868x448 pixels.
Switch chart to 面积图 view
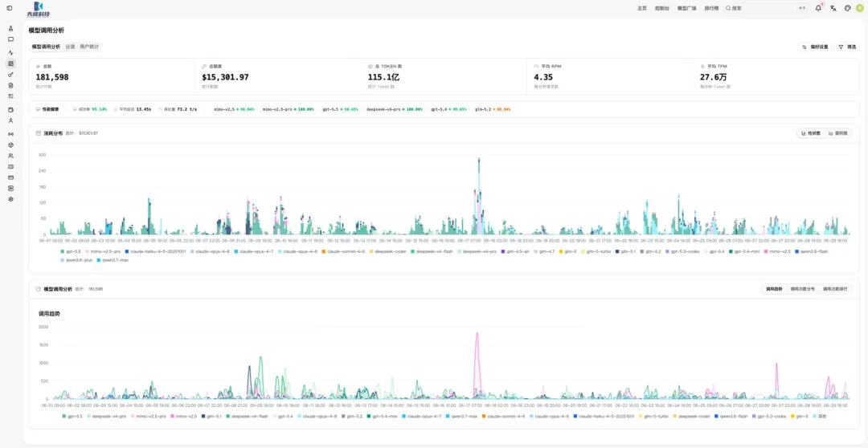(838, 133)
